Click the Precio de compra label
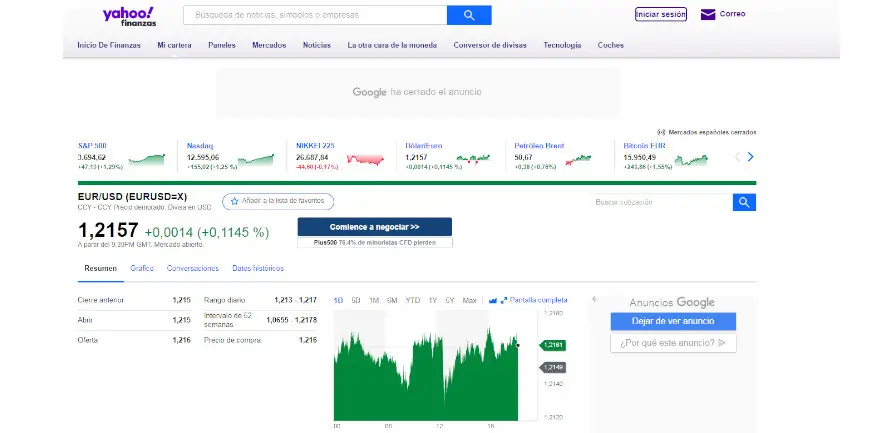The height and width of the screenshot is (433, 890). pos(232,340)
